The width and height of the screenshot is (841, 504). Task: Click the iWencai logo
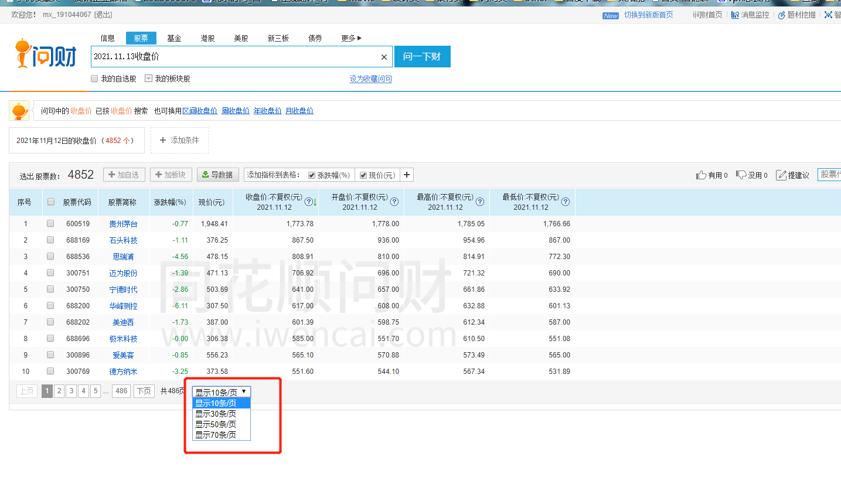pyautogui.click(x=46, y=55)
